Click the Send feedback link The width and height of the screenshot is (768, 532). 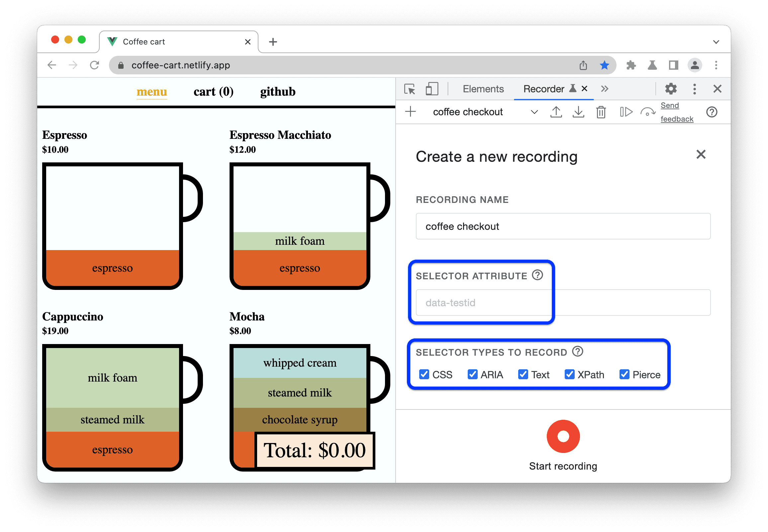coord(673,113)
